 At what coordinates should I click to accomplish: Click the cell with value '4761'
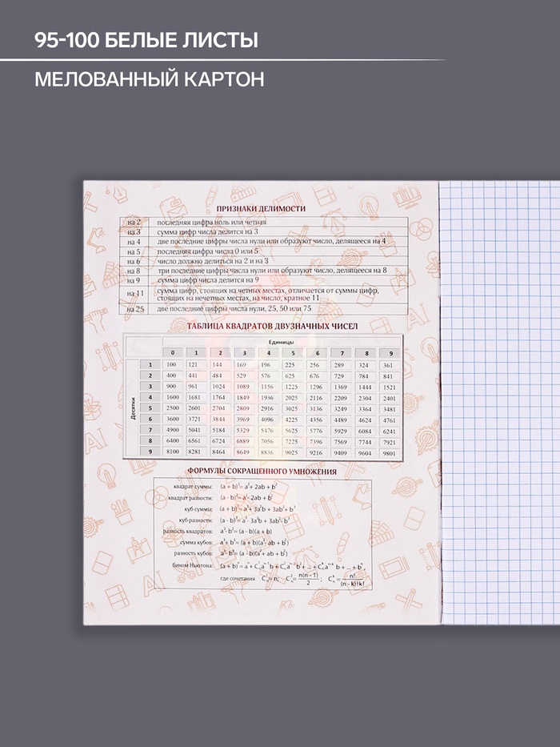tap(389, 420)
